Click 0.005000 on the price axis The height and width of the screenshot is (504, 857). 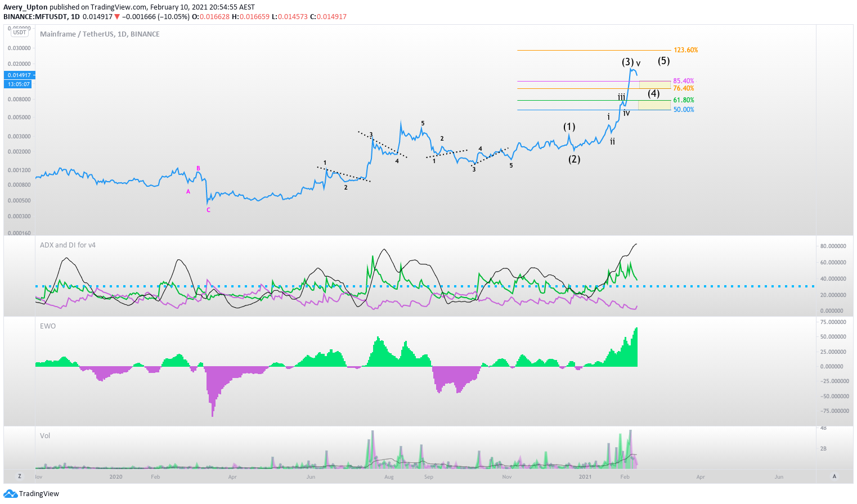tap(19, 118)
